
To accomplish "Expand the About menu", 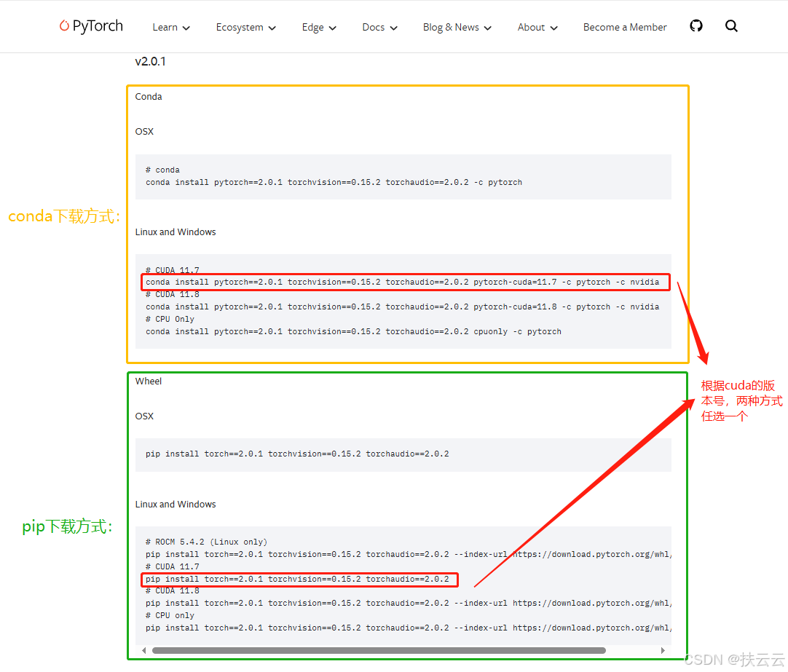I will click(537, 27).
